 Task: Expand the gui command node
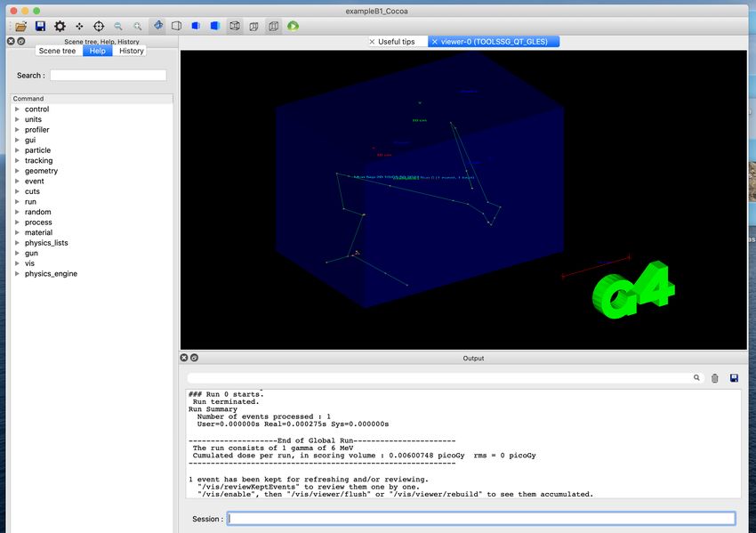point(17,140)
